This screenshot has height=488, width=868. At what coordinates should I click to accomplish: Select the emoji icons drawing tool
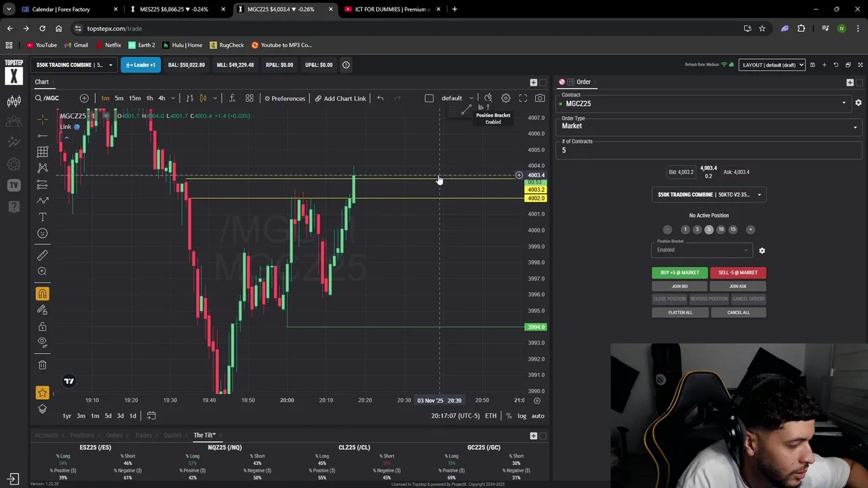coord(42,233)
